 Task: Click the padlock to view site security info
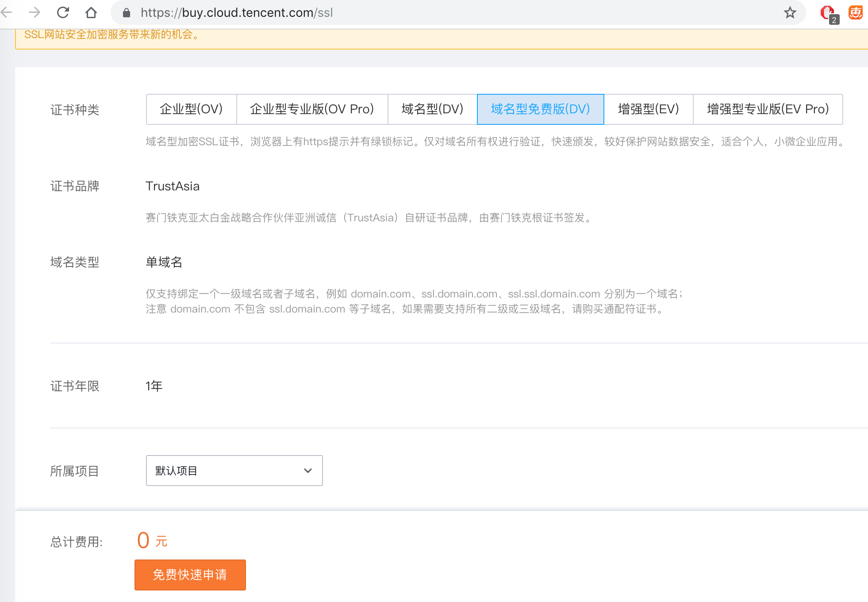[126, 12]
